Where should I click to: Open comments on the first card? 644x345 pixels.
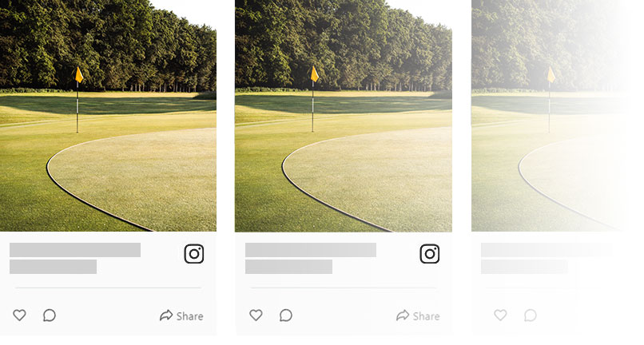[50, 315]
